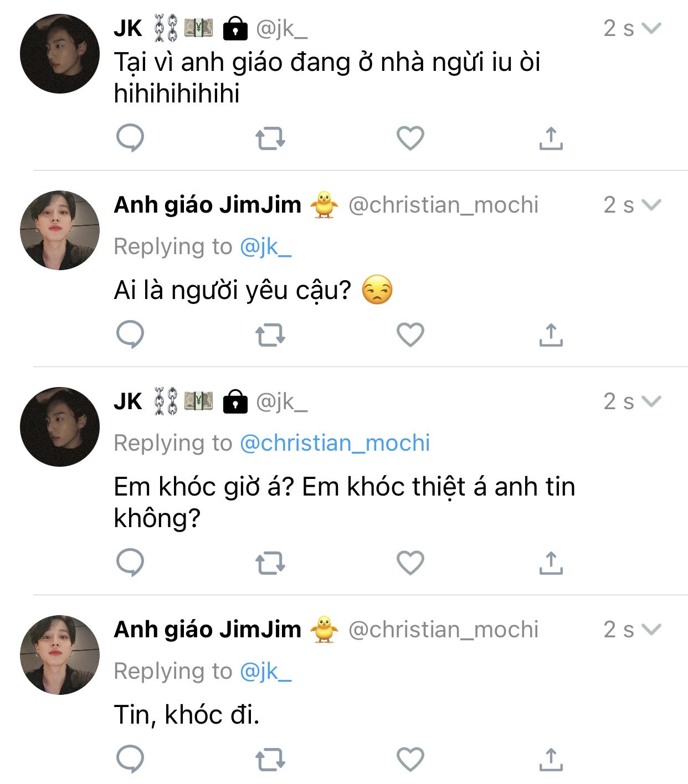Reply to the 'Tin, khóc đi.' tweet
Viewport: 688px width, 784px height.
point(130,759)
